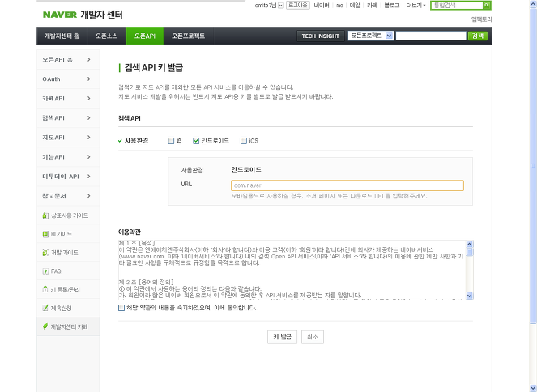Open the 카페 top link
This screenshot has width=537, height=392.
point(372,5)
